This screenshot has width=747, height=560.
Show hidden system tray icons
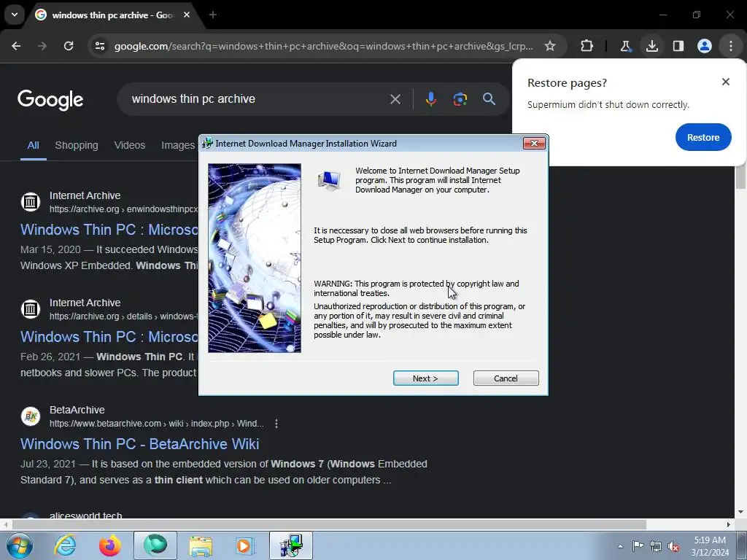point(620,546)
